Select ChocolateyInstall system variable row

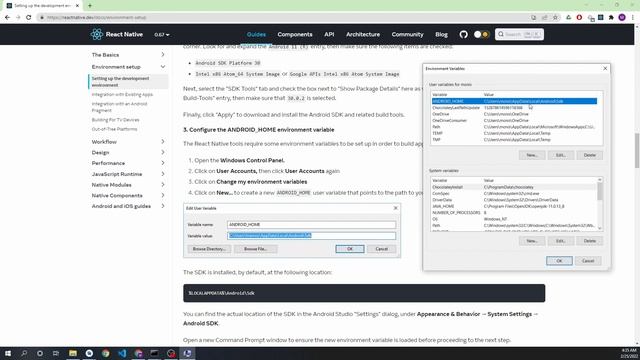pyautogui.click(x=514, y=187)
